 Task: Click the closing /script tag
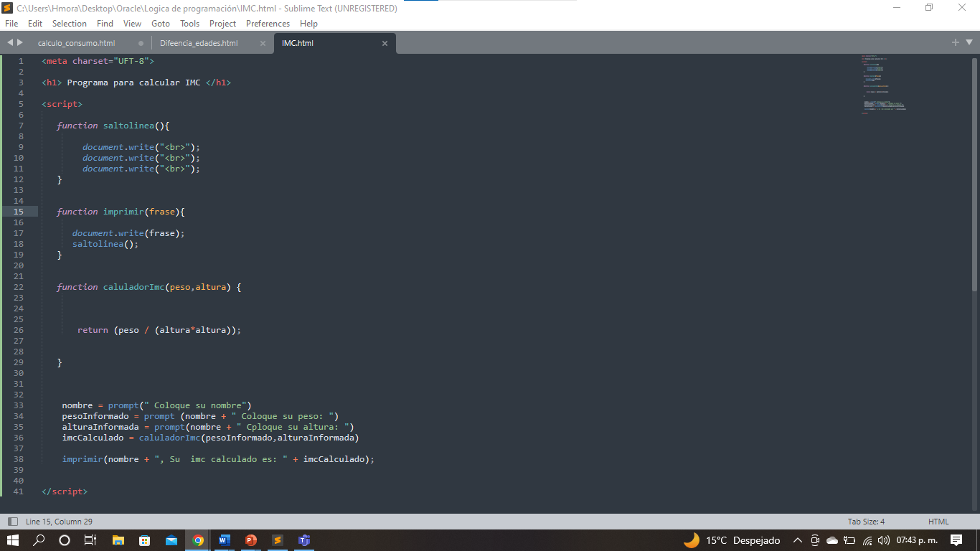(65, 491)
